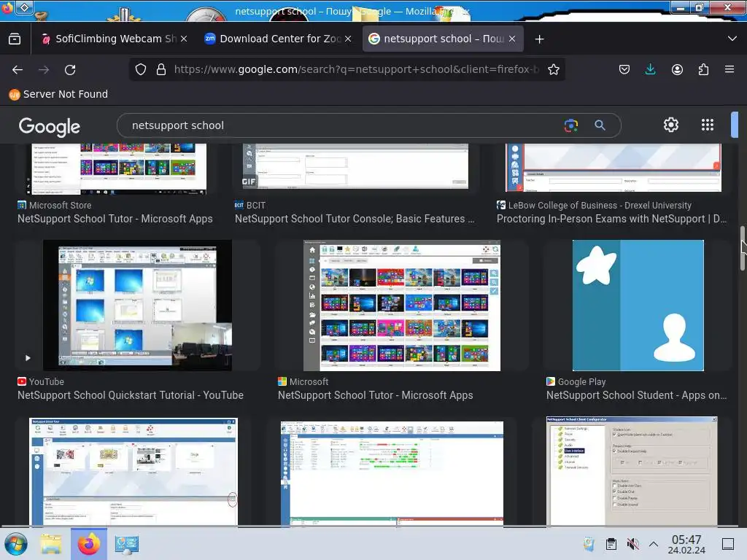Toggle the muted volume tray icon
The image size is (747, 560).
(x=632, y=544)
